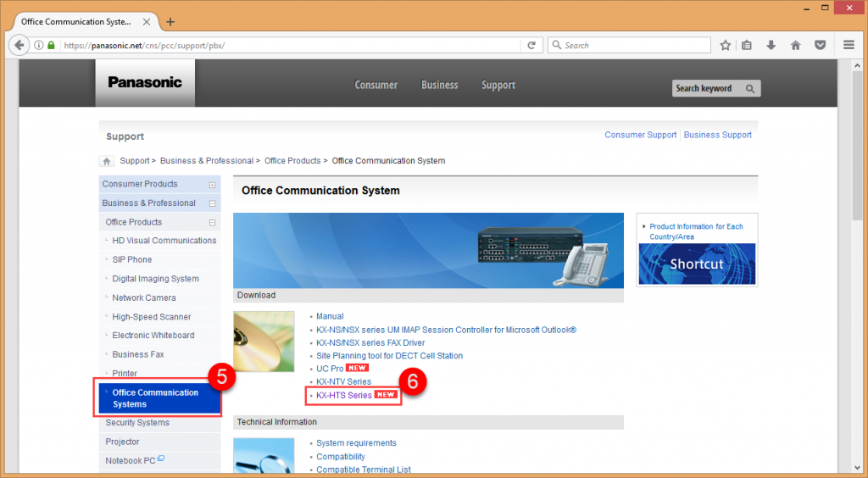The width and height of the screenshot is (868, 478).
Task: Go back using the browser back arrow
Action: tap(19, 46)
